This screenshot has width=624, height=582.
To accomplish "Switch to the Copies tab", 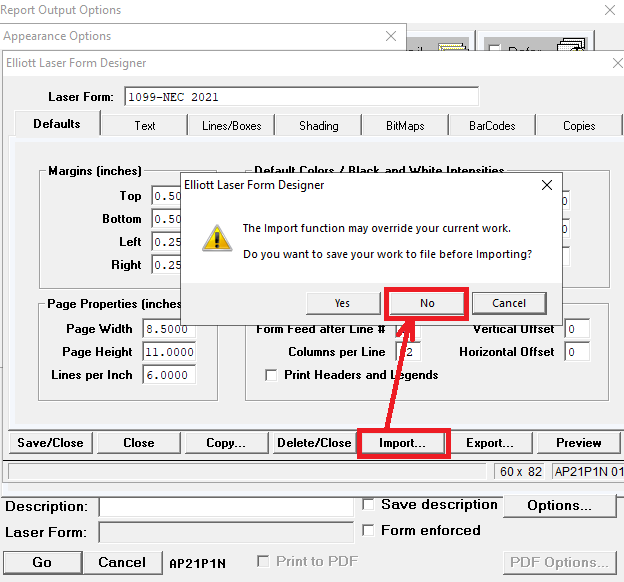I will (x=579, y=126).
